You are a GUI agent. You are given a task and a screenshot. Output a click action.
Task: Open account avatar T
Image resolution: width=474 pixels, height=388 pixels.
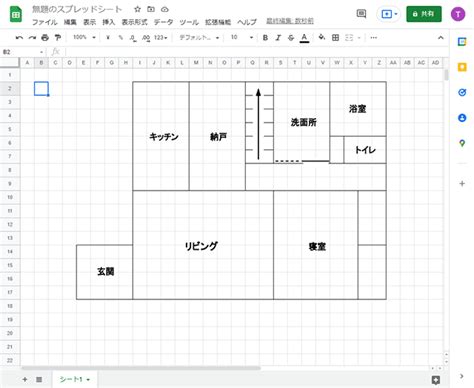[458, 14]
